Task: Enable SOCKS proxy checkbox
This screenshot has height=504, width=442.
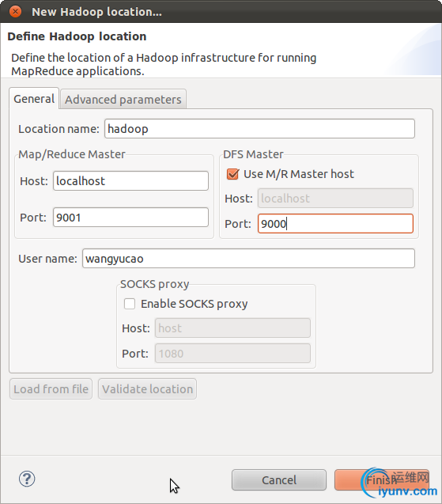Action: tap(130, 304)
